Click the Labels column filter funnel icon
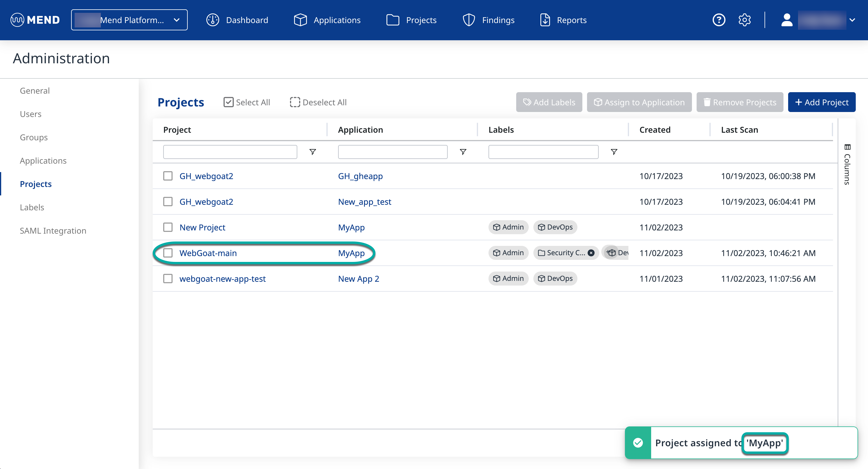The image size is (868, 469). click(614, 152)
